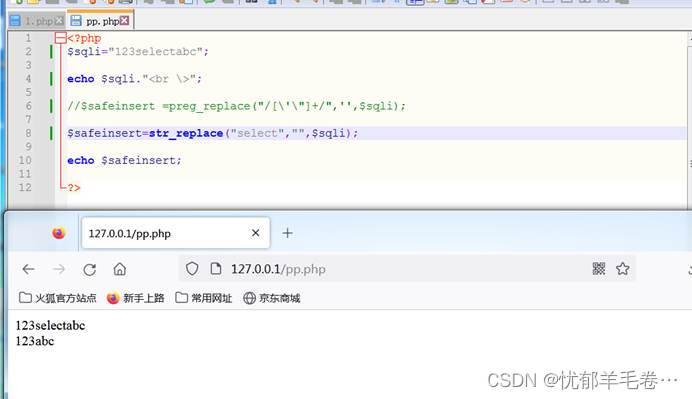Click the 123abc output text in the page
The image size is (692, 399).
(35, 341)
